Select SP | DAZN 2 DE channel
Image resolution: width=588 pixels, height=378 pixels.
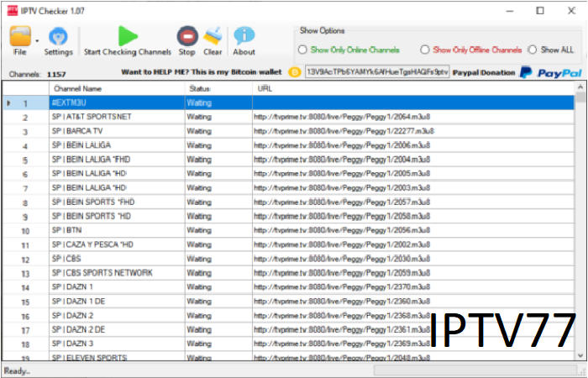coord(117,329)
